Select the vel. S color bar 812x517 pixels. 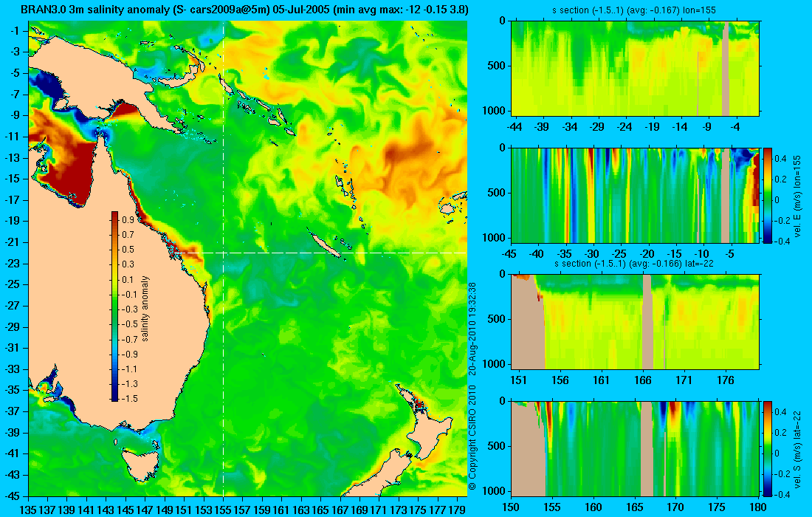pos(767,448)
